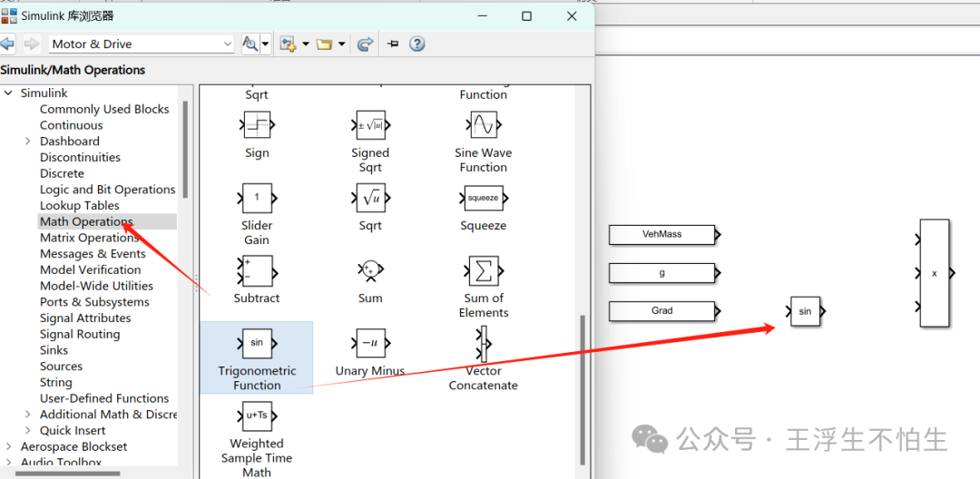
Task: Select the Sine Wave Function block
Action: tap(483, 125)
